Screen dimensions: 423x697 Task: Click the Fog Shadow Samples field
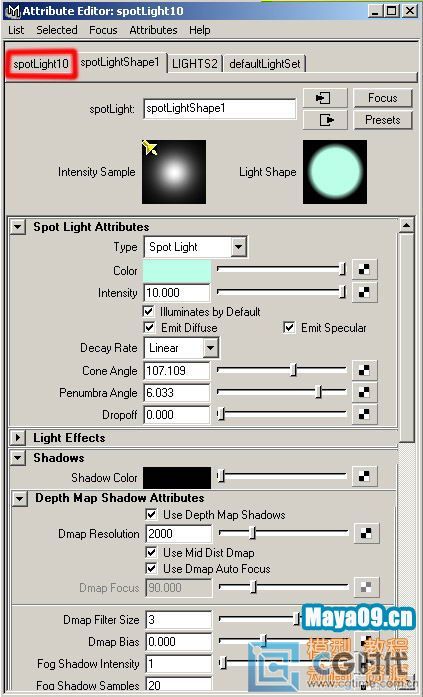coord(179,685)
